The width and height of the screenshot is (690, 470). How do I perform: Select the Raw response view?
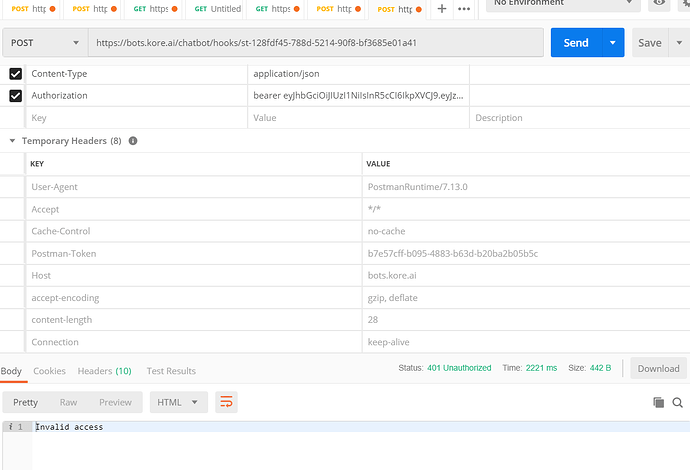[x=68, y=402]
